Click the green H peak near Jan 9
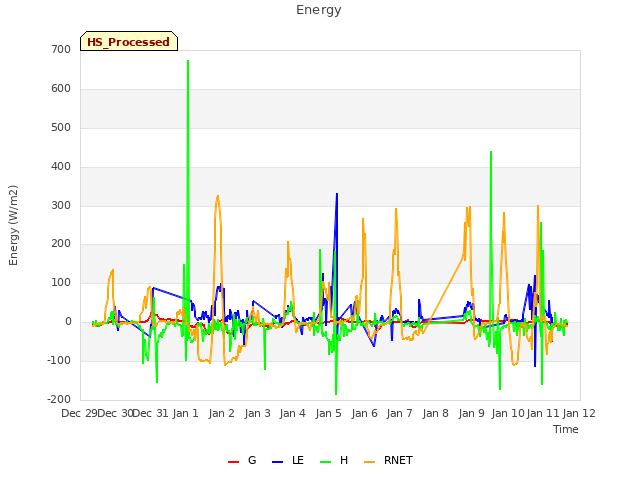Image resolution: width=640 pixels, height=480 pixels. click(491, 152)
